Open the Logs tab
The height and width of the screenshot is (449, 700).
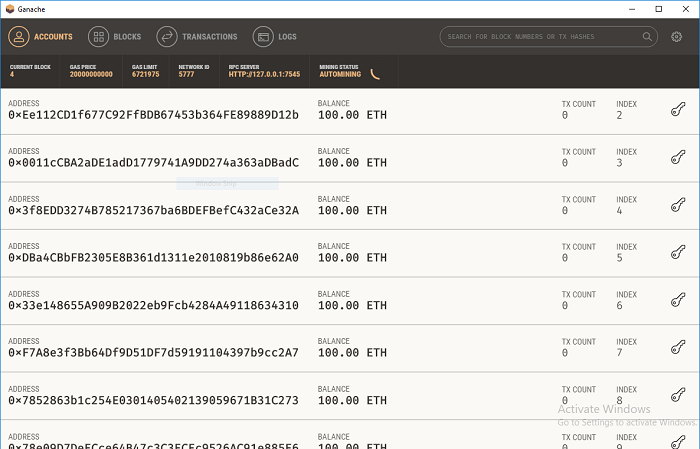tap(275, 37)
